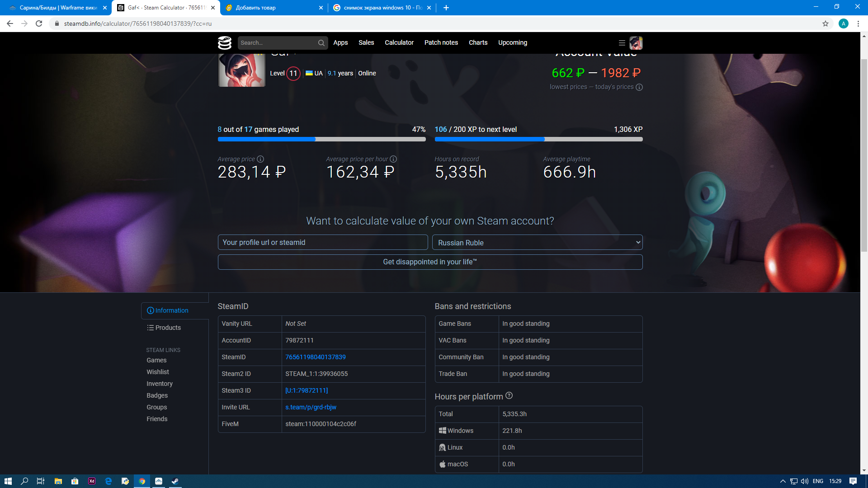Open the Groups Steam link
868x488 pixels.
click(156, 407)
